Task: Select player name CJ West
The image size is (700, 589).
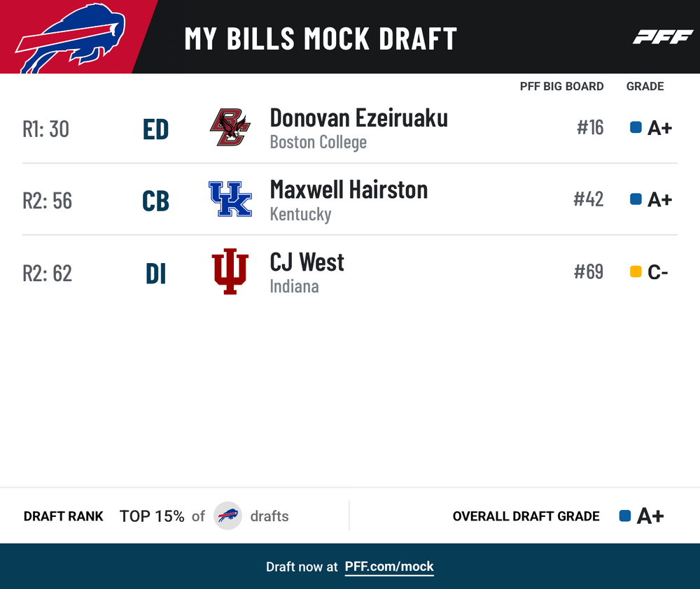Action: pyautogui.click(x=307, y=262)
